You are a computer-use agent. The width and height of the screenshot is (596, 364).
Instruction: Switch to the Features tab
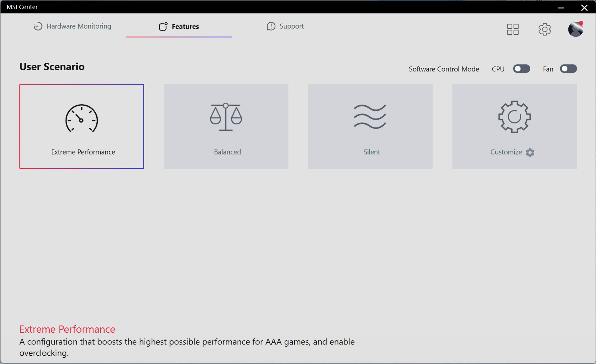pyautogui.click(x=179, y=26)
